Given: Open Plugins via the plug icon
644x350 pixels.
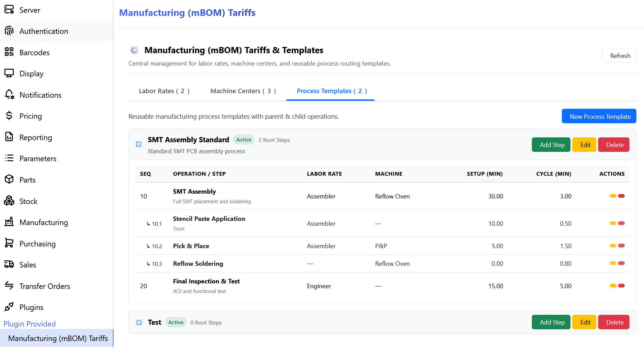Looking at the screenshot, I should 9,307.
